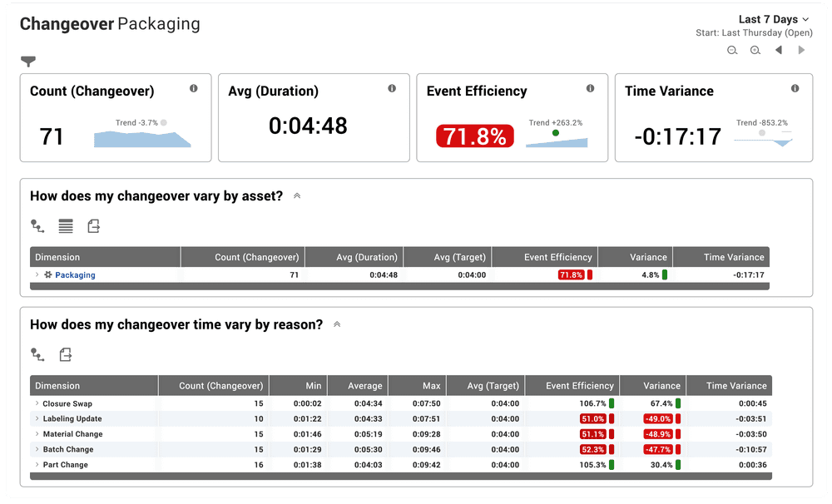Switch asset section to table list view
This screenshot has width=832, height=504.
(66, 226)
